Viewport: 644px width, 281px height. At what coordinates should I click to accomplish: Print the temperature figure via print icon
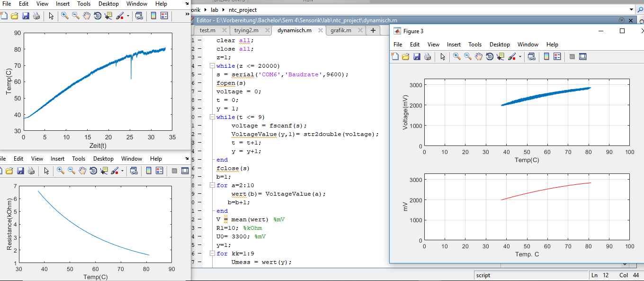pos(36,16)
